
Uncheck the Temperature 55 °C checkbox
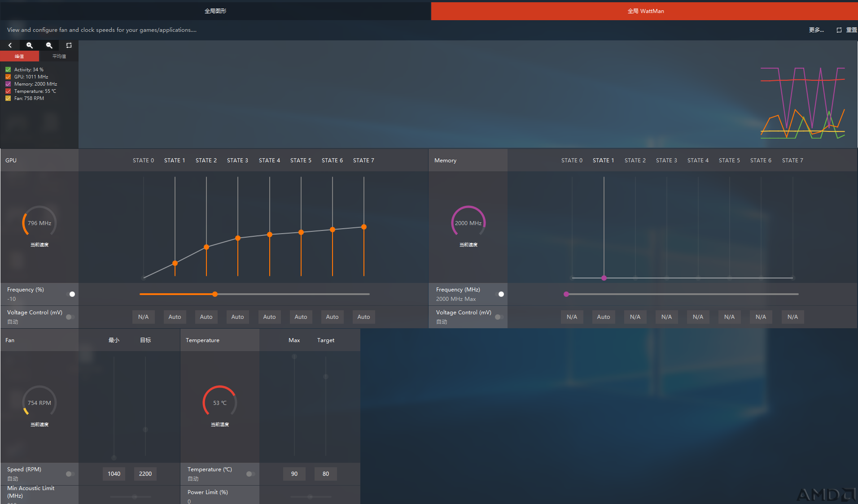[x=8, y=91]
